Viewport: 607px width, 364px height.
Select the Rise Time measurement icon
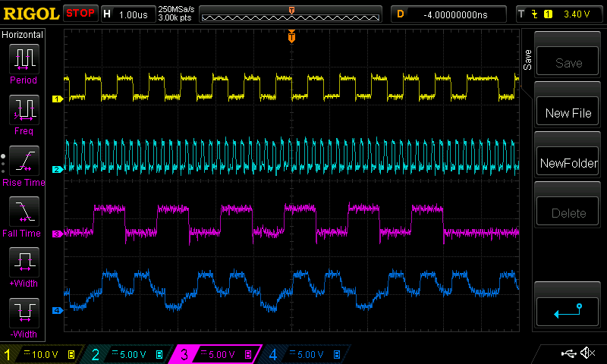tap(24, 161)
